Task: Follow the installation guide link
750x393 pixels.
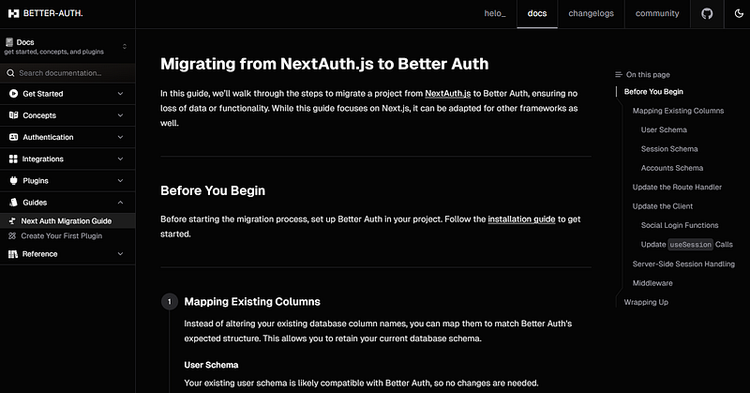Action: [x=521, y=219]
